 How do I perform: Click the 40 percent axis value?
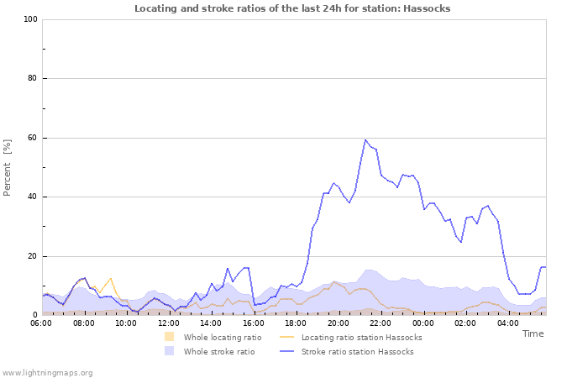[x=33, y=197]
